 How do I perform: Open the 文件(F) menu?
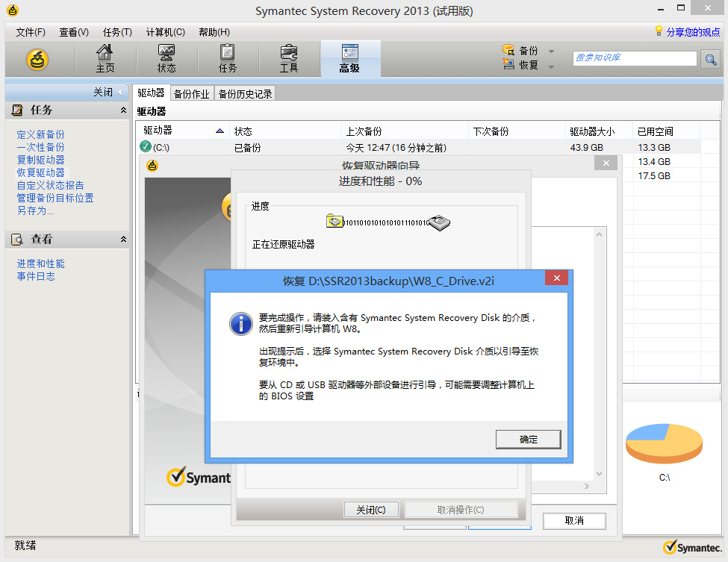(31, 32)
